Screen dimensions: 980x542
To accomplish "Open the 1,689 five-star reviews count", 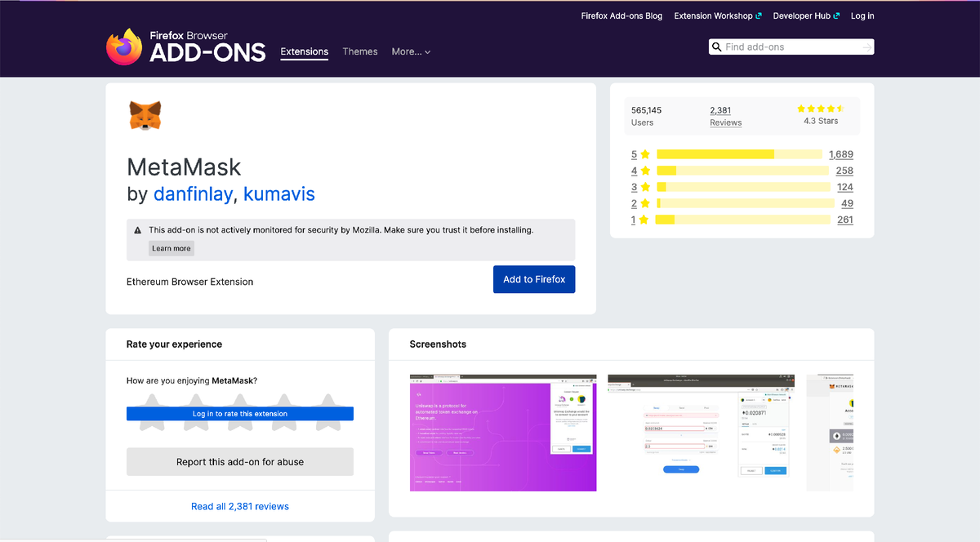I will pyautogui.click(x=841, y=154).
